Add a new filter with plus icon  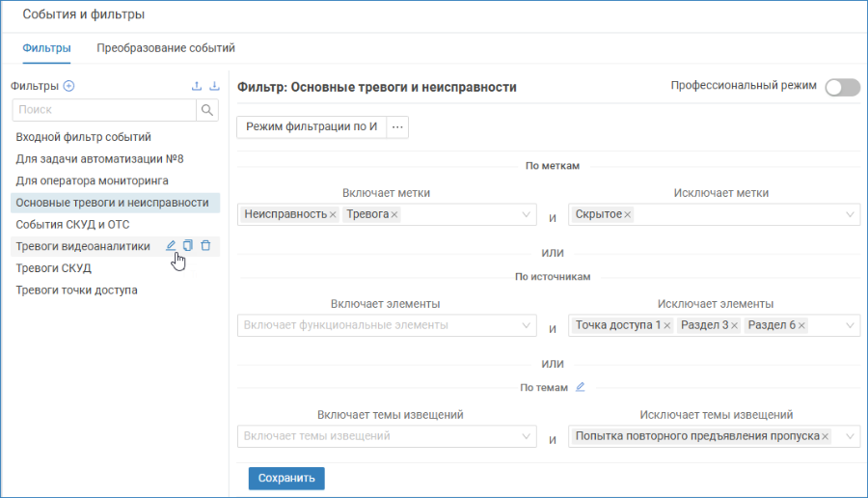coord(68,86)
